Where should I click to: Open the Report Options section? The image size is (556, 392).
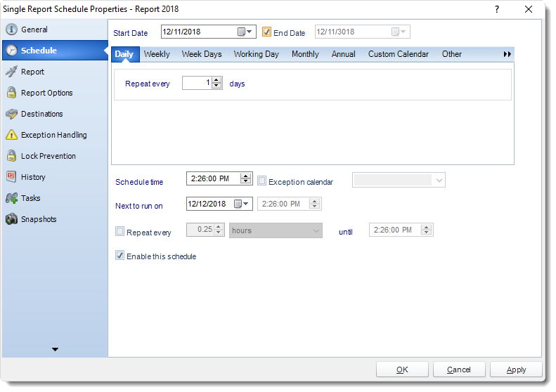pyautogui.click(x=55, y=93)
